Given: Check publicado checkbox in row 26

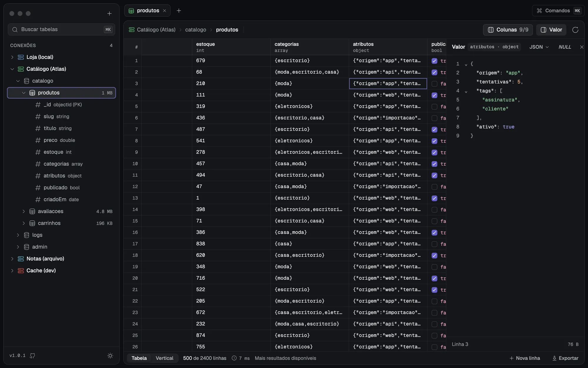Looking at the screenshot, I should (x=434, y=347).
